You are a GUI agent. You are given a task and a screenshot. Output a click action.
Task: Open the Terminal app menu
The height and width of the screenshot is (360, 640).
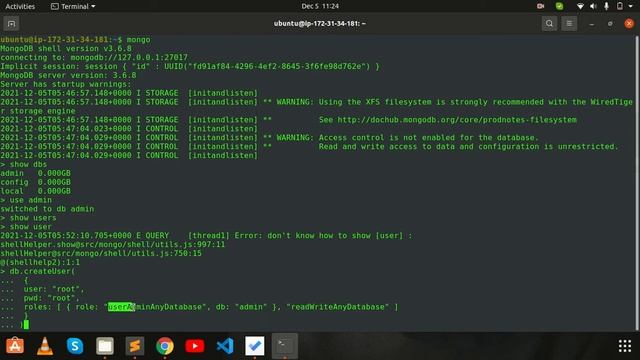tap(73, 7)
